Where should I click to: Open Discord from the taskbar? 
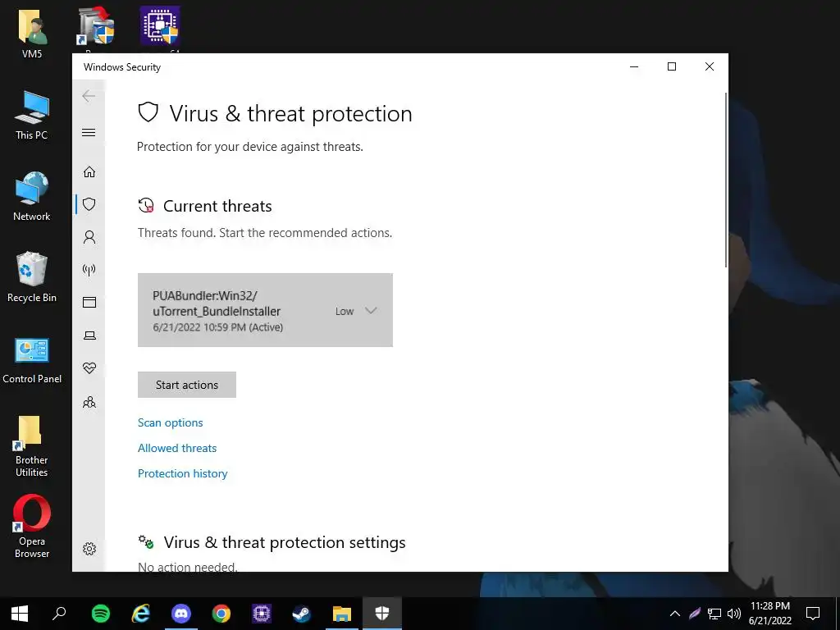[181, 614]
